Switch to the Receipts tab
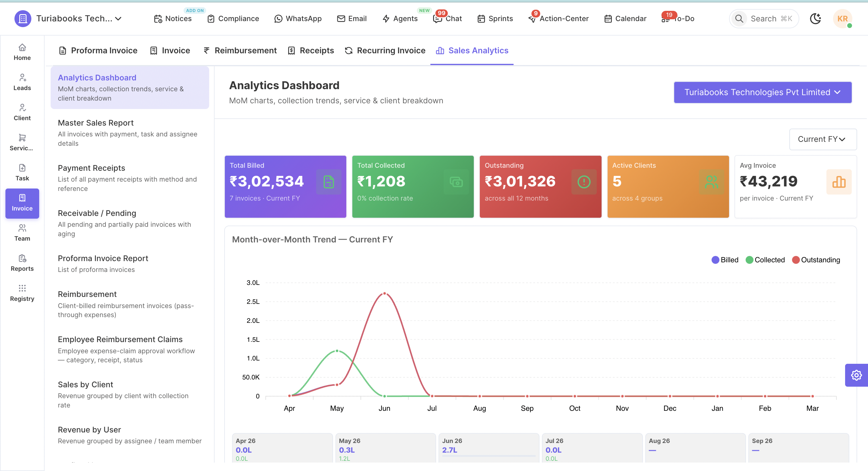 pyautogui.click(x=311, y=50)
